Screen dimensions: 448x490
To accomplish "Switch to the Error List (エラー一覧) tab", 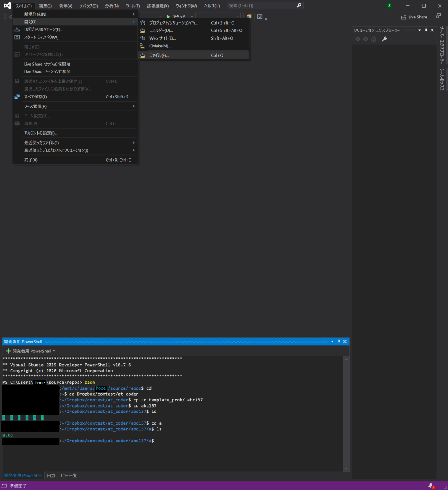I will pyautogui.click(x=68, y=476).
